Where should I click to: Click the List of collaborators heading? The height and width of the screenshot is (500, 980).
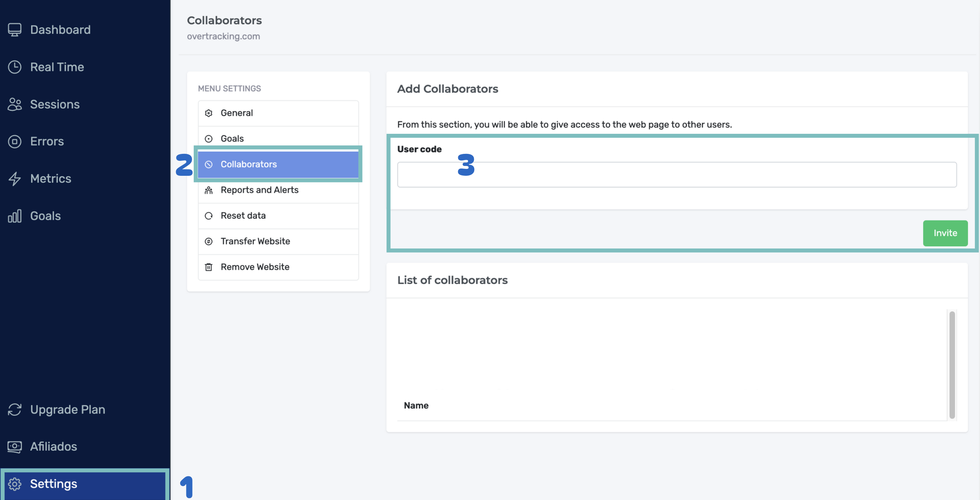[452, 280]
